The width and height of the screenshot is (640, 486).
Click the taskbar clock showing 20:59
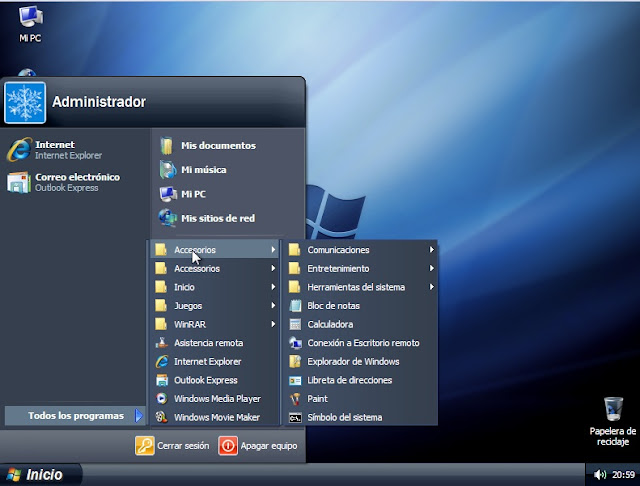(x=623, y=475)
